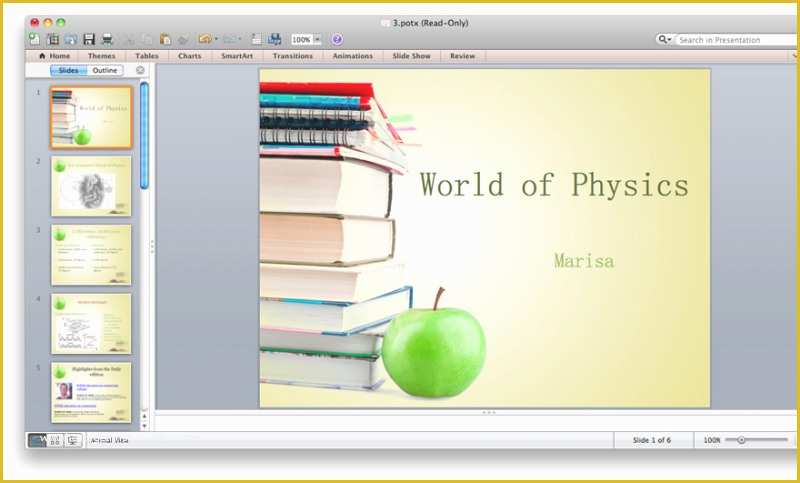Print the presentation with the printer icon
800x483 pixels.
tap(107, 39)
